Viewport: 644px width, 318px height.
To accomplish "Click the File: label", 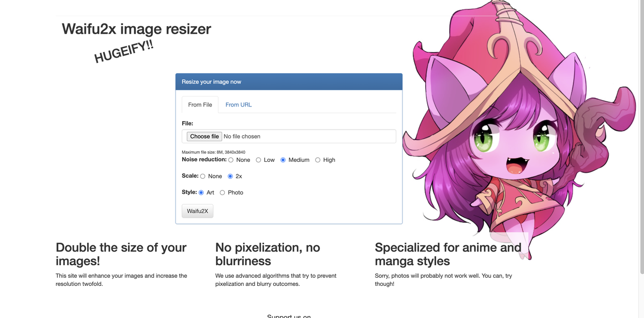I will click(187, 123).
